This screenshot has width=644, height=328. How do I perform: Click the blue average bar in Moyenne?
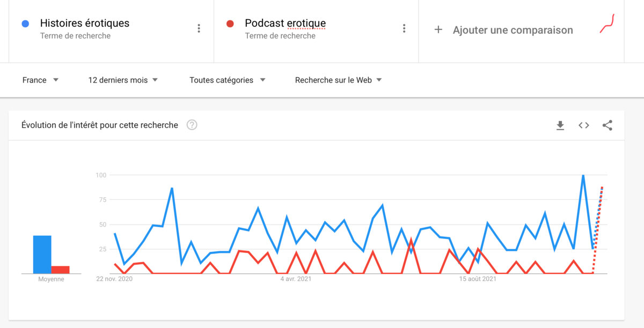coord(42,255)
